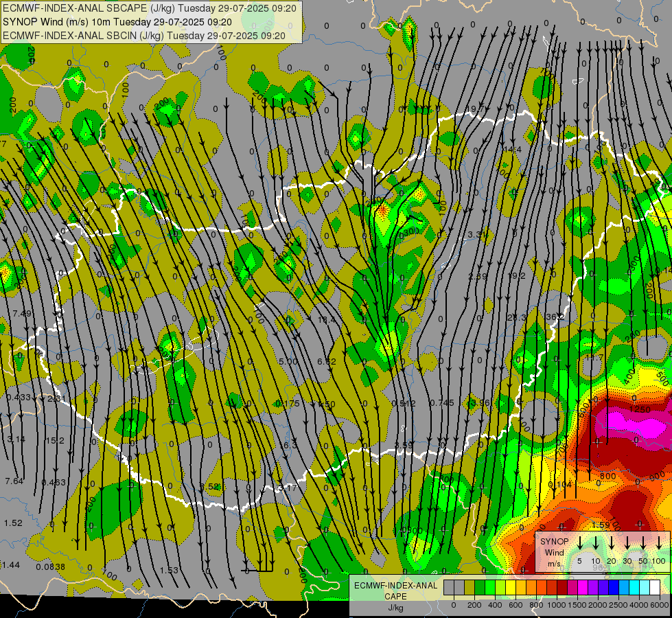The height and width of the screenshot is (618, 672).
Task: Click the 14.4 wind value on map
Action: 513,150
